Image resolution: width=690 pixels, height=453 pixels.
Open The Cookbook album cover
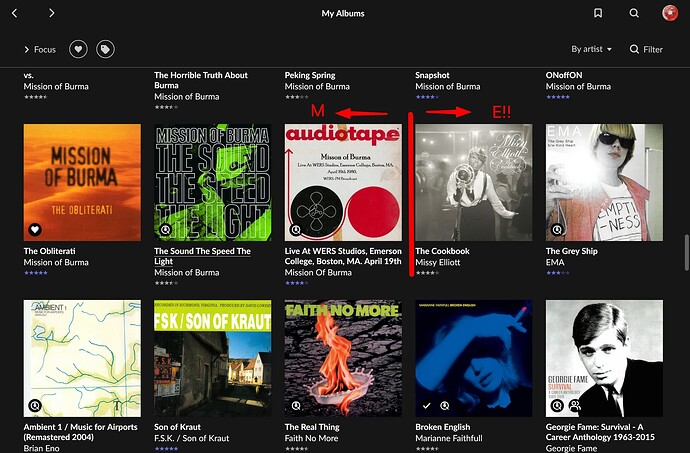[x=473, y=182]
